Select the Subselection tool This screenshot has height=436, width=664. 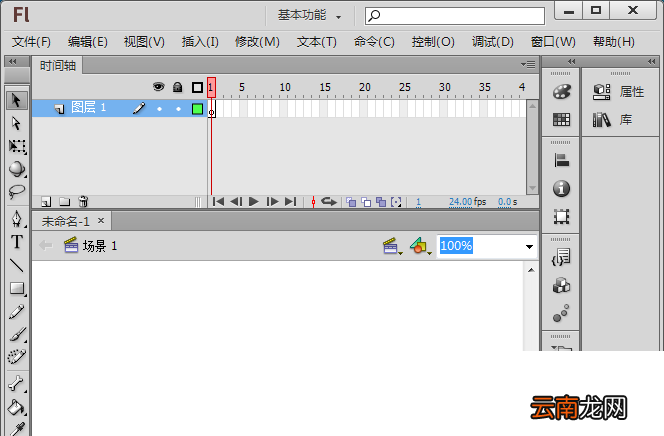click(17, 123)
